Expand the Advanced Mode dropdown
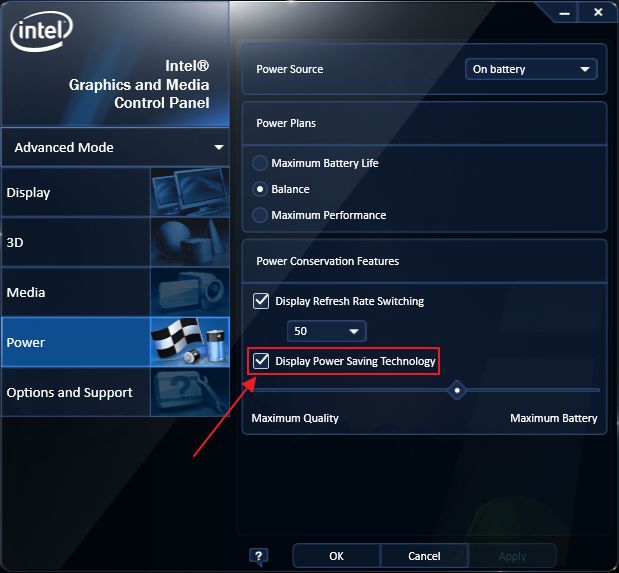The image size is (619, 573). [115, 147]
